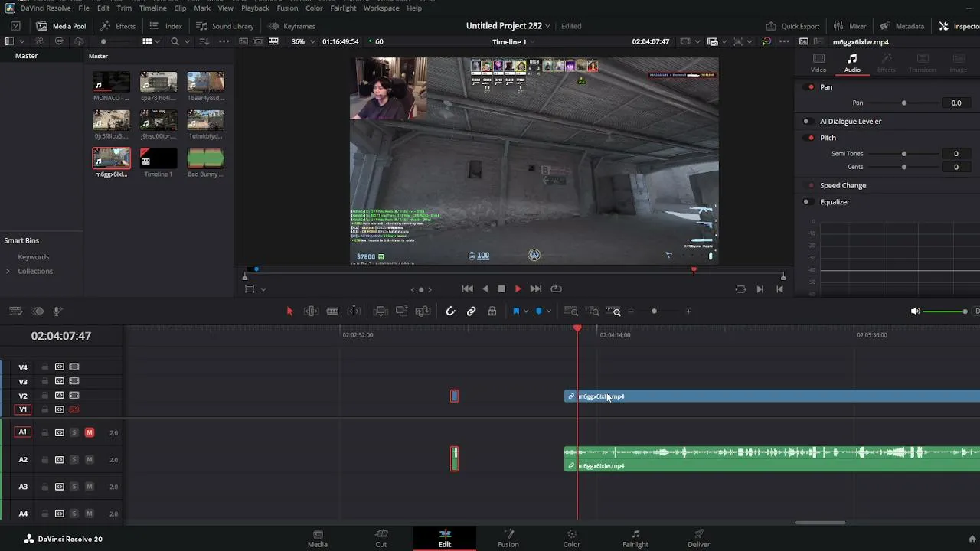Open the Media Pool panel
The width and height of the screenshot is (980, 551).
coord(61,26)
